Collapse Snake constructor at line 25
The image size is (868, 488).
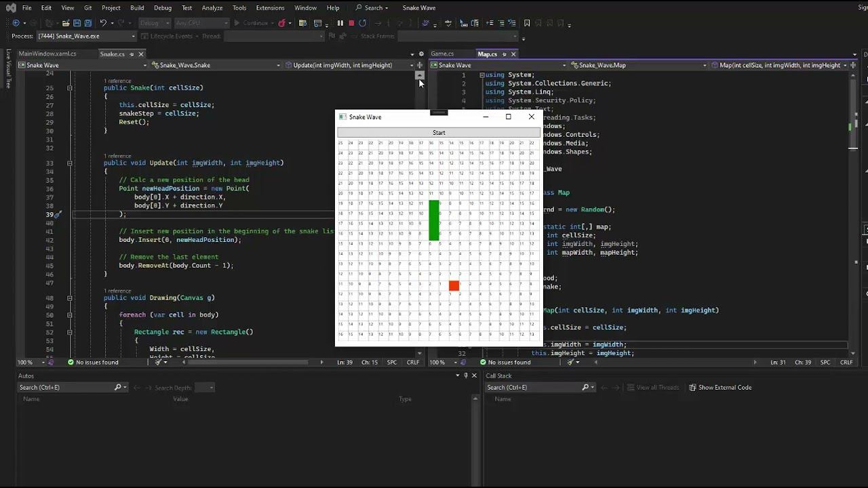coord(69,88)
